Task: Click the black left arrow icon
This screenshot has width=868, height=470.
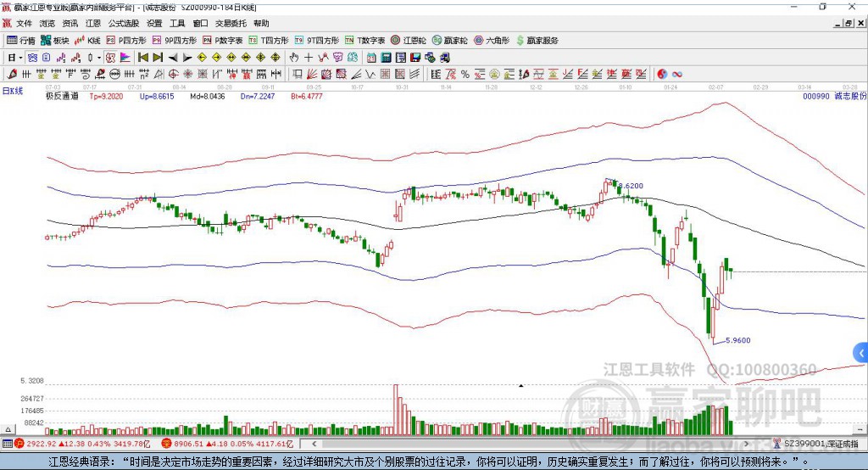Action: 173,58
